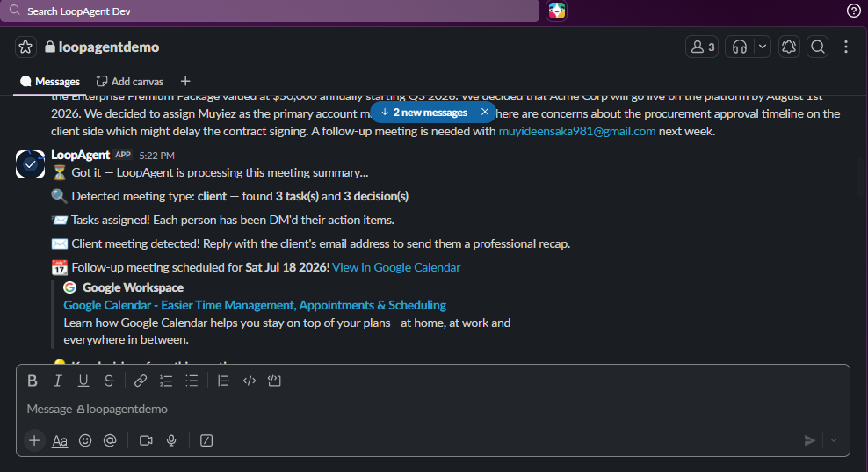Mention someone with the @ icon
Image resolution: width=868 pixels, height=472 pixels.
(x=110, y=440)
